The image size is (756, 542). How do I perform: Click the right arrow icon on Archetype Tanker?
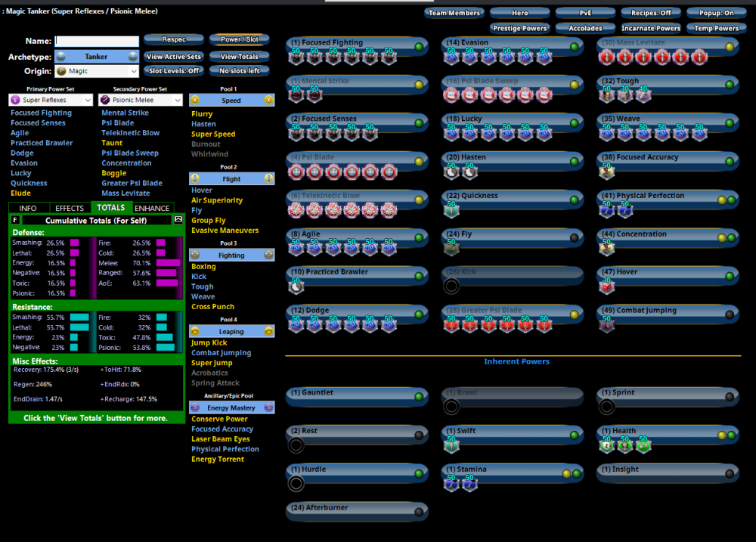point(133,57)
